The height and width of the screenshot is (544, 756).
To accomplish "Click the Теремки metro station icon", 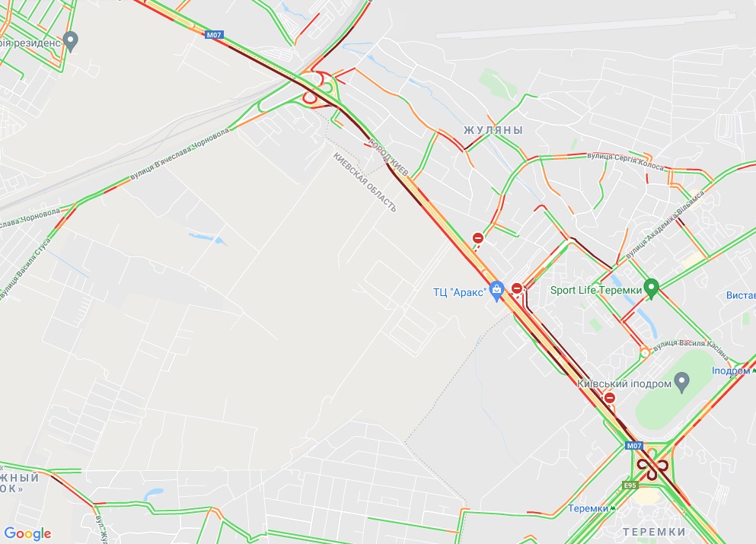I will [x=612, y=508].
